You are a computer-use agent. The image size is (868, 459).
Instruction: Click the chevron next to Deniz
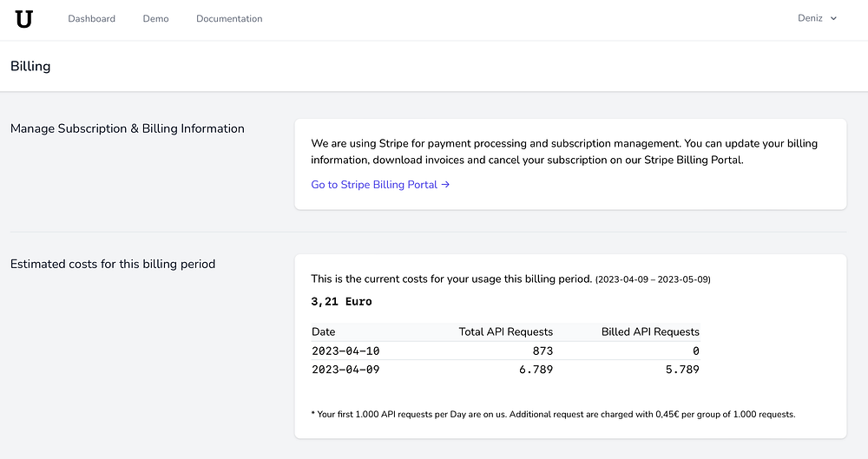pos(833,18)
